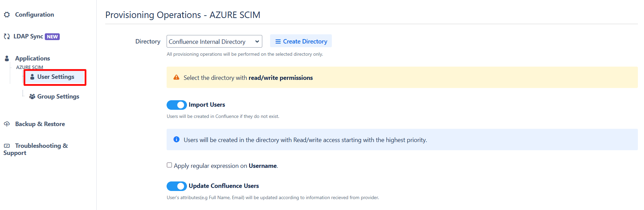The height and width of the screenshot is (210, 644).
Task: Turn off the Import Users toggle
Action: (x=176, y=105)
